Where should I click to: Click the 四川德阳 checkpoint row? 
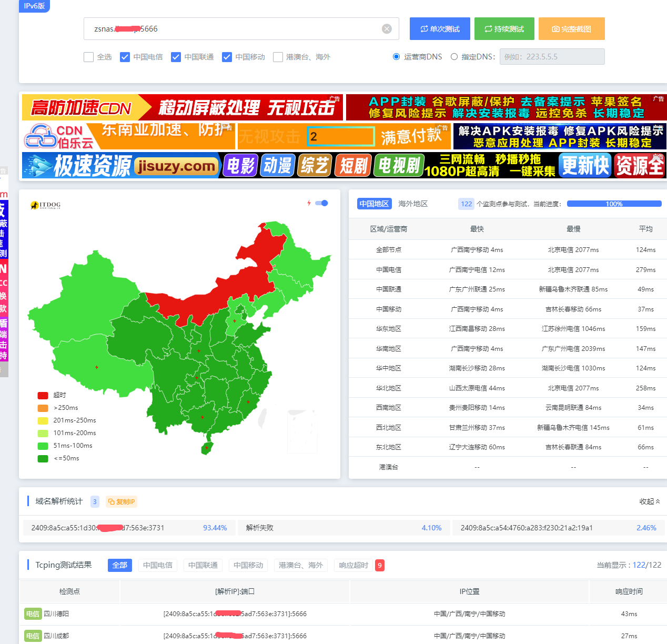point(343,614)
